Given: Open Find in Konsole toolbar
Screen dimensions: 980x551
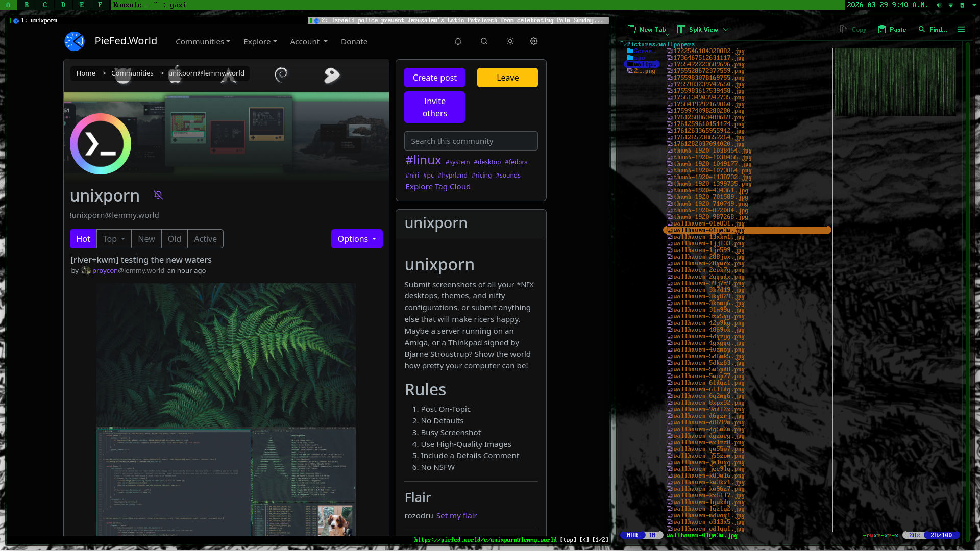Looking at the screenshot, I should click(933, 30).
